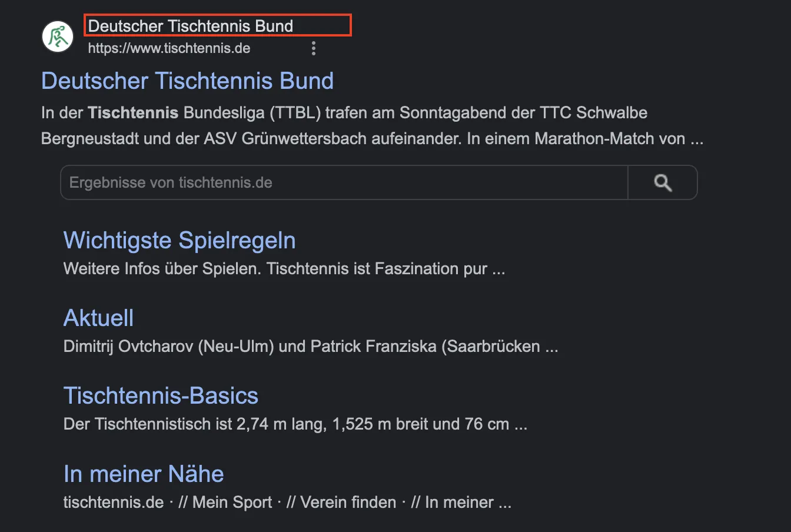Click the small site name above the URL

pyautogui.click(x=191, y=26)
